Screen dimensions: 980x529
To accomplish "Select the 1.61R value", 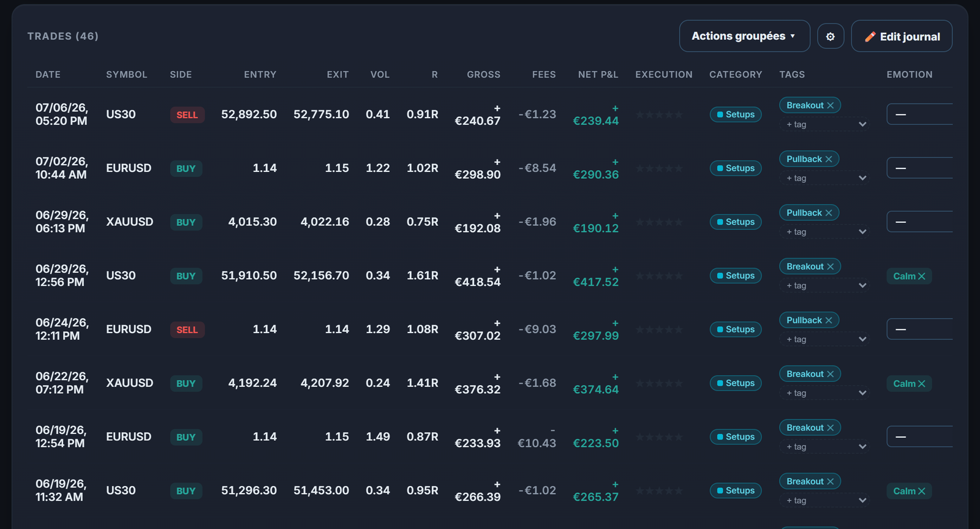I will coord(423,276).
